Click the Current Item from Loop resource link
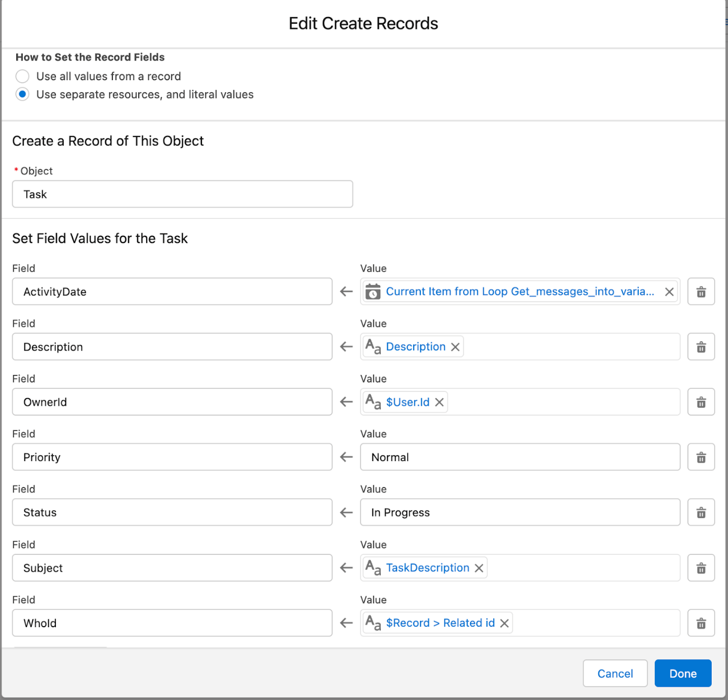 click(x=520, y=292)
